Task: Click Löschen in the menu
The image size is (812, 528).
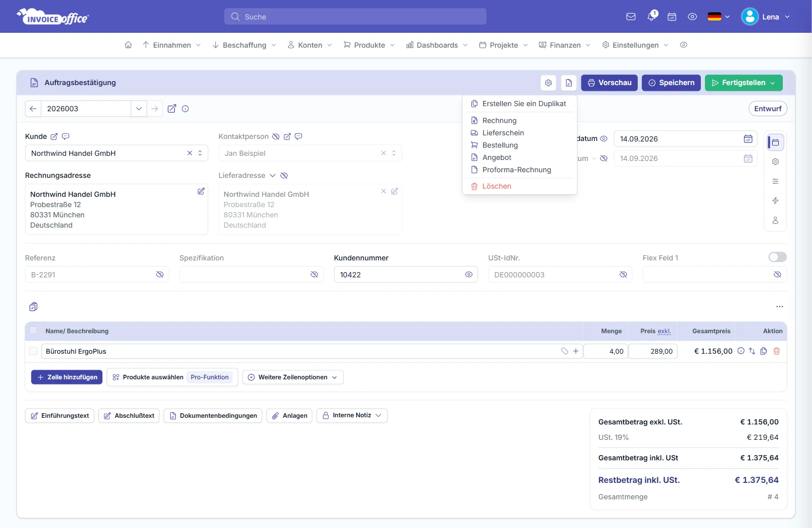Action: [519, 186]
